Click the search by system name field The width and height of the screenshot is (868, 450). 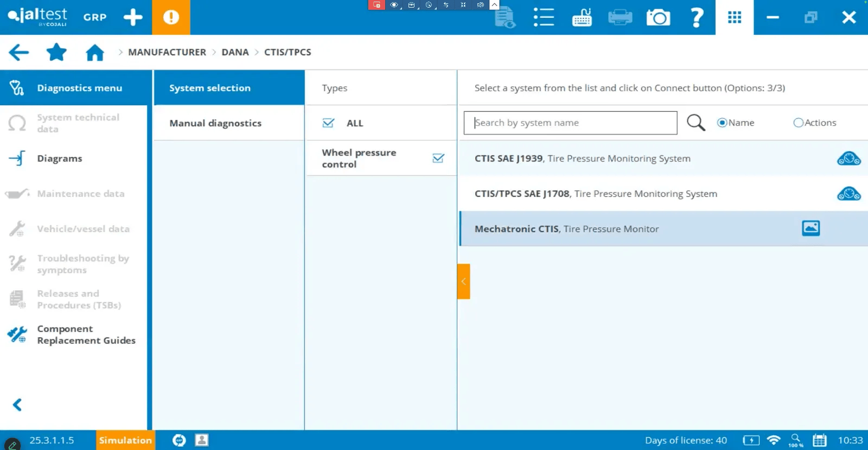pyautogui.click(x=570, y=123)
